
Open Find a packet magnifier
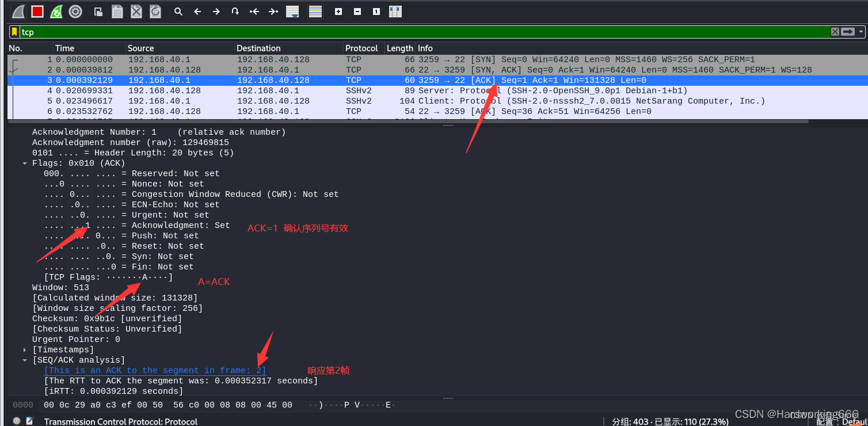point(178,12)
